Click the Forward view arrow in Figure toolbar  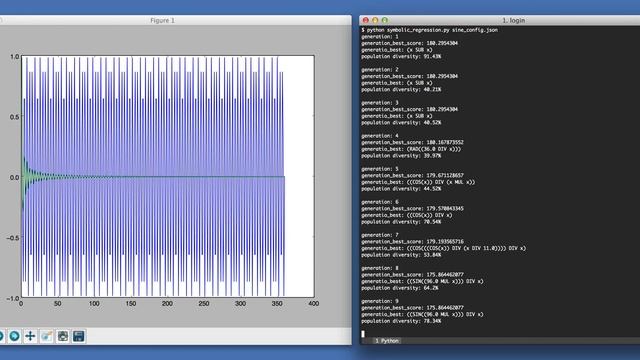click(x=14, y=336)
